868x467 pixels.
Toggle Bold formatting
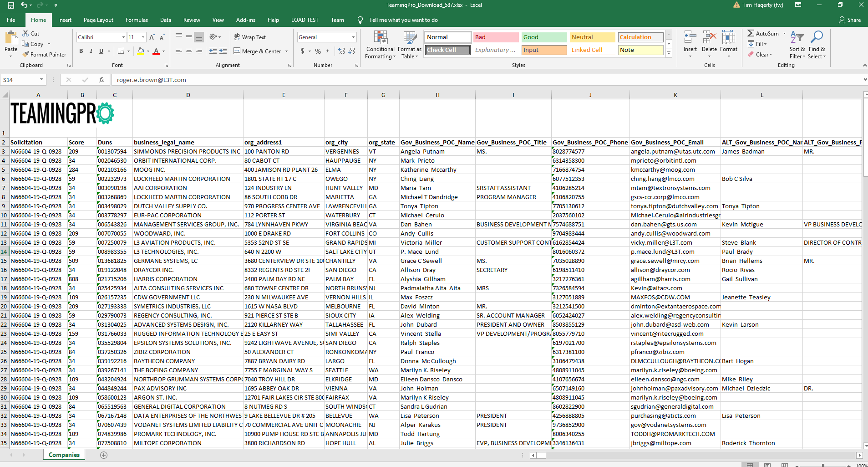(81, 51)
